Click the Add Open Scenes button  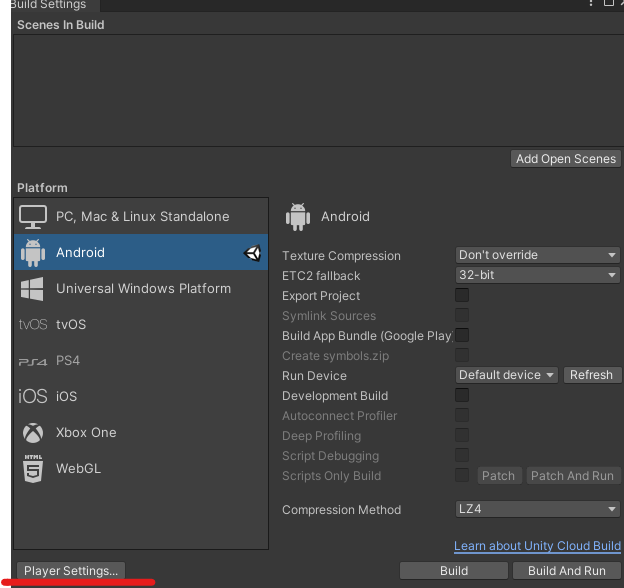coord(566,159)
